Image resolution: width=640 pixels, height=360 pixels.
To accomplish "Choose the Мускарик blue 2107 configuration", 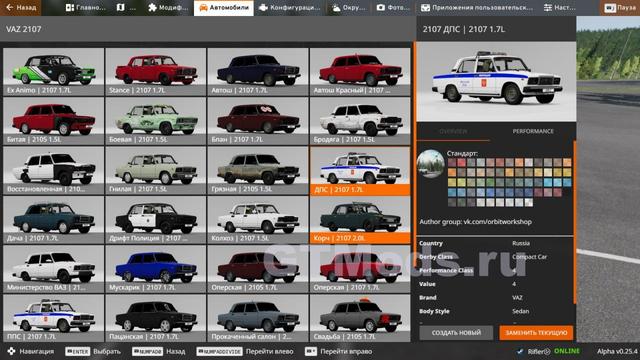I will click(156, 269).
